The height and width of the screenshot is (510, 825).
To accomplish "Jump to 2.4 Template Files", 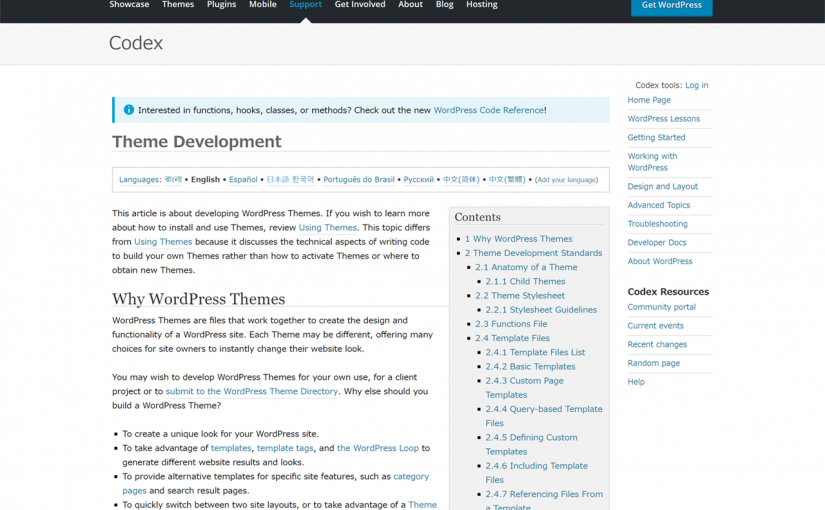I will click(512, 338).
